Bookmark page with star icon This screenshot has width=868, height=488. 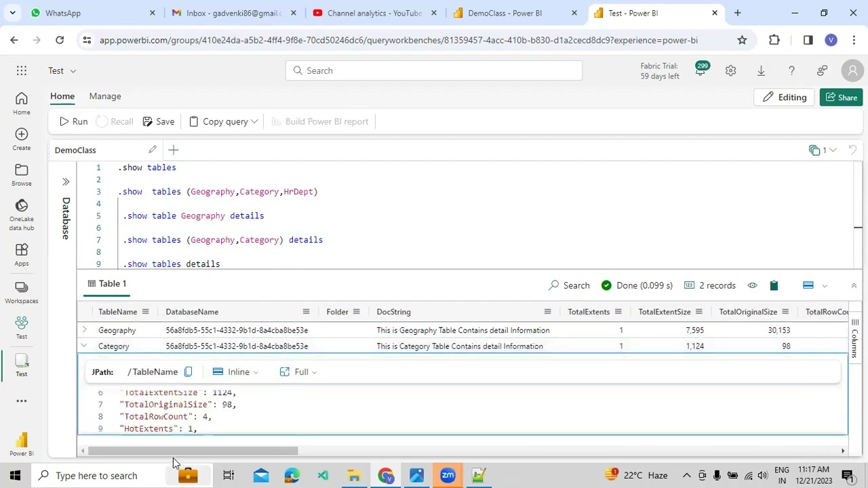point(742,41)
